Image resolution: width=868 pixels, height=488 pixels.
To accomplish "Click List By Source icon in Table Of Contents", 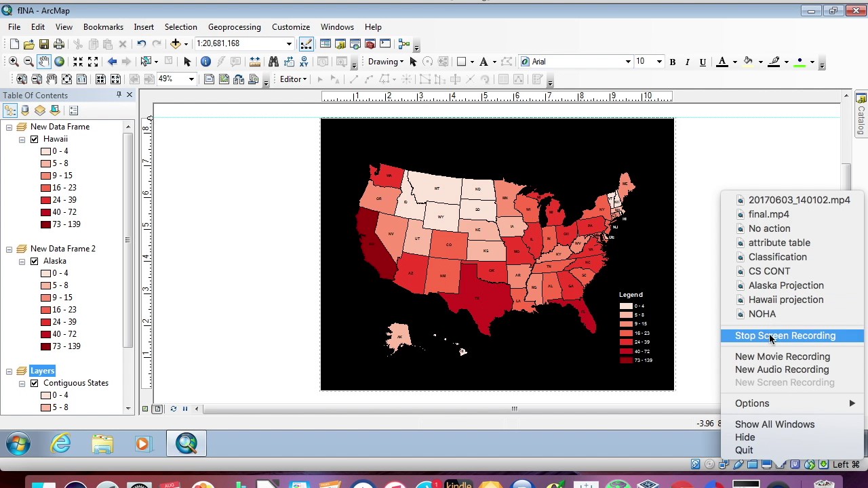I will click(x=25, y=110).
